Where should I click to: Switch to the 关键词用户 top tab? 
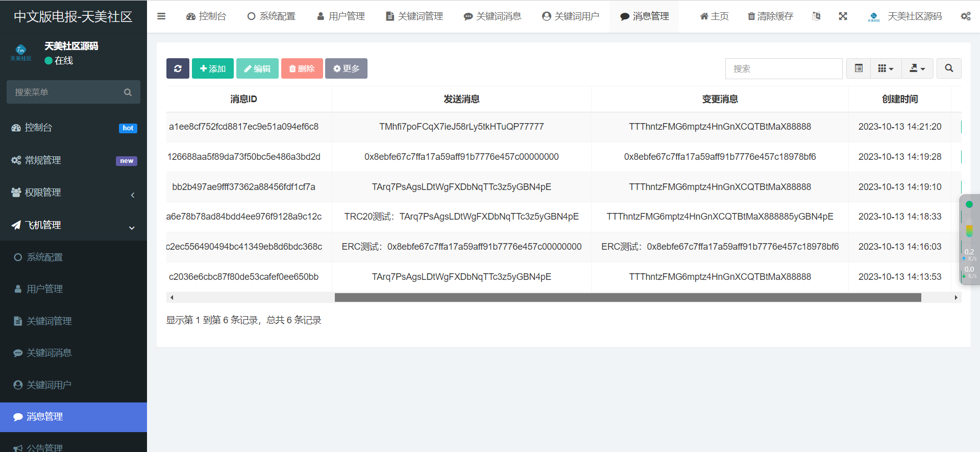570,16
